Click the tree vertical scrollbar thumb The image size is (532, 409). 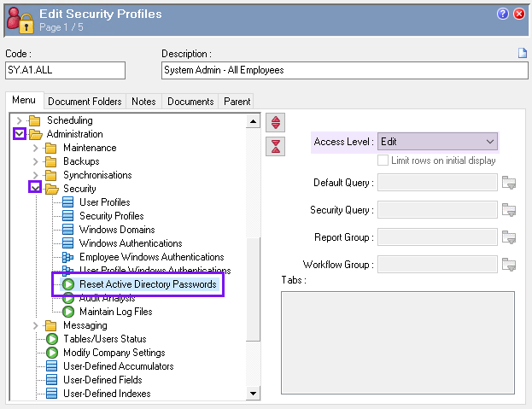click(253, 289)
